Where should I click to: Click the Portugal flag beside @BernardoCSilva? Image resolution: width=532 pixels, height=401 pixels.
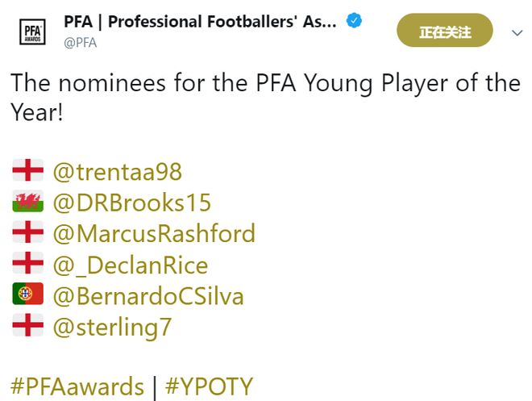pos(28,294)
